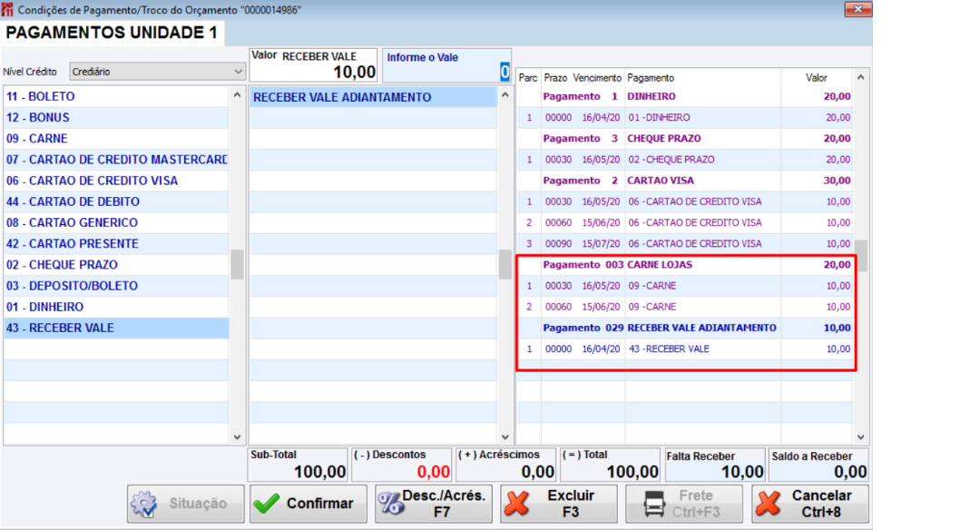Image resolution: width=980 pixels, height=530 pixels.
Task: Select 09 -CARNE installment with prazo 00060
Action: coord(684,307)
